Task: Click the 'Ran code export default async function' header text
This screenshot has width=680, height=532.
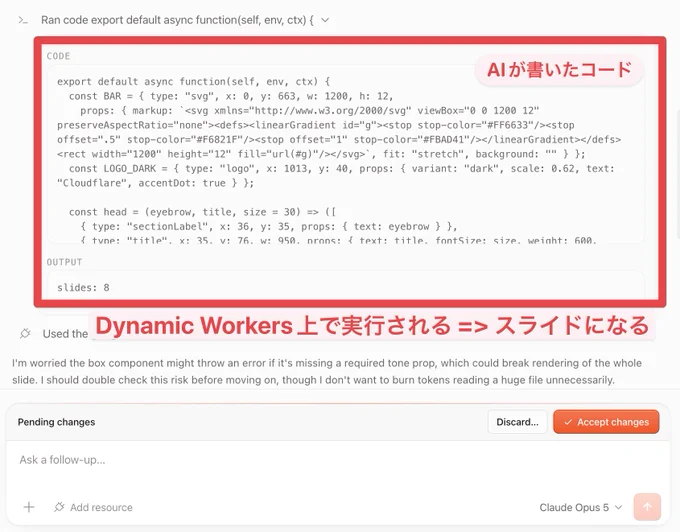Action: 177,20
